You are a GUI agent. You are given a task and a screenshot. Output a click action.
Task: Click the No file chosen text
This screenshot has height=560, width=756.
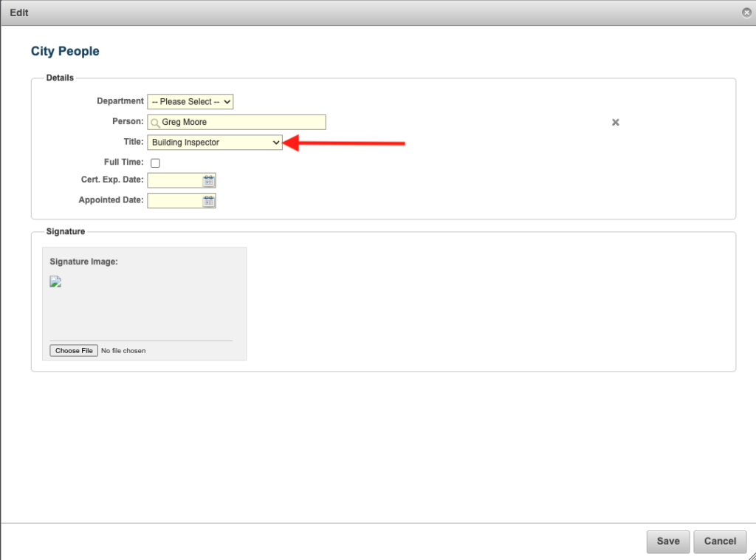tap(123, 351)
